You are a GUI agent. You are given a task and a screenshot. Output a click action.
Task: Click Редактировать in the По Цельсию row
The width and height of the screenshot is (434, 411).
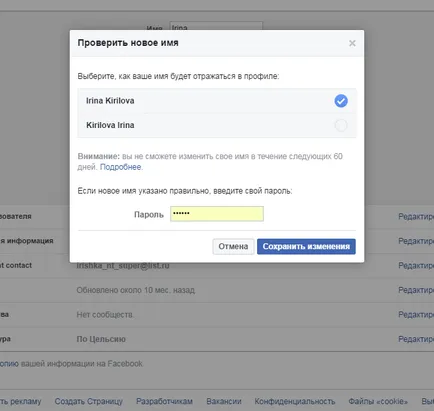(x=416, y=339)
